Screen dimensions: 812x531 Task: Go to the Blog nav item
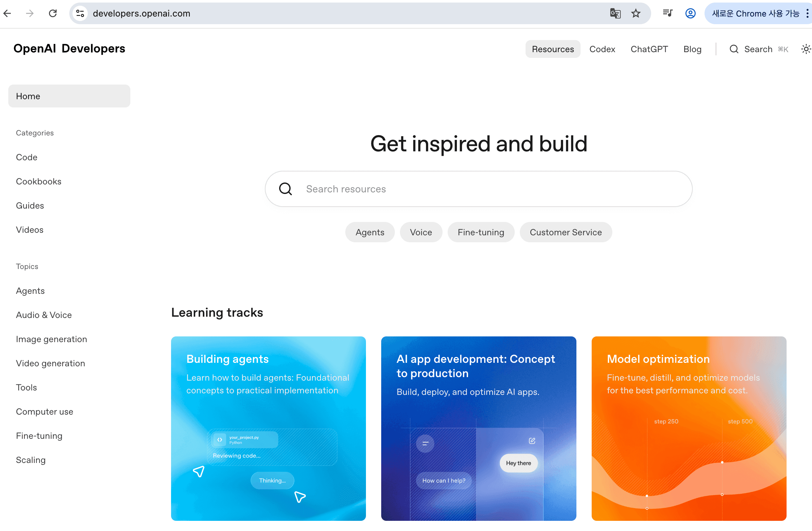692,49
